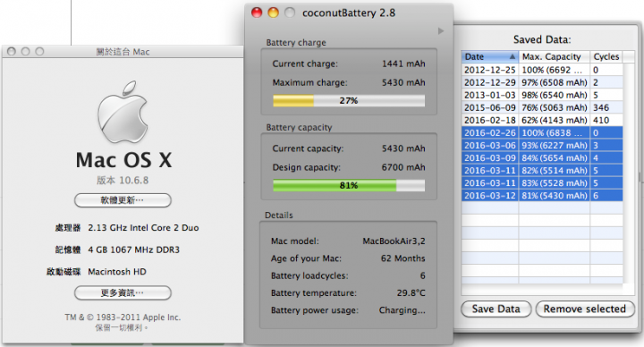The image size is (644, 347).
Task: Select the 2012-12-29 saved data row
Action: (x=542, y=82)
